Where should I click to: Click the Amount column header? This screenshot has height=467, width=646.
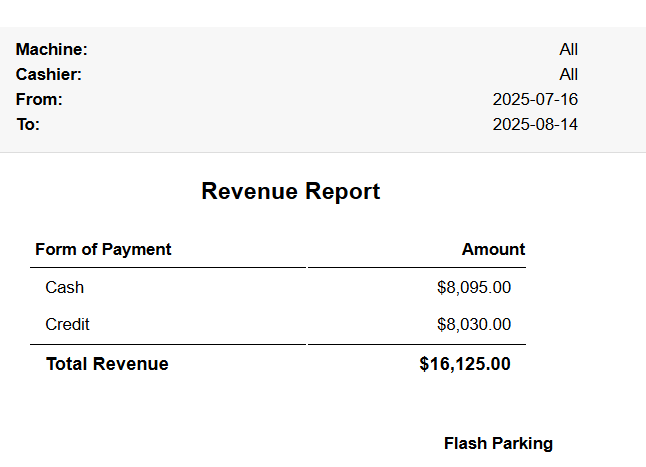pos(493,249)
